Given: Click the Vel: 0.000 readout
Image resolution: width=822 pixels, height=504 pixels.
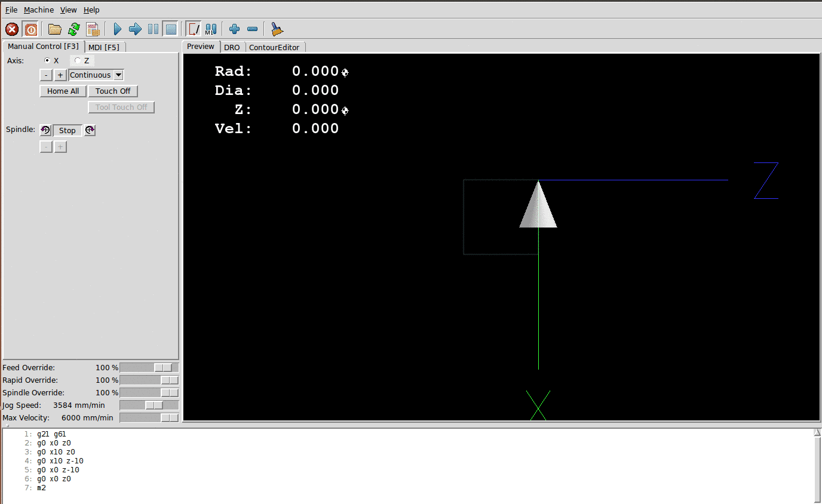Looking at the screenshot, I should [x=277, y=129].
